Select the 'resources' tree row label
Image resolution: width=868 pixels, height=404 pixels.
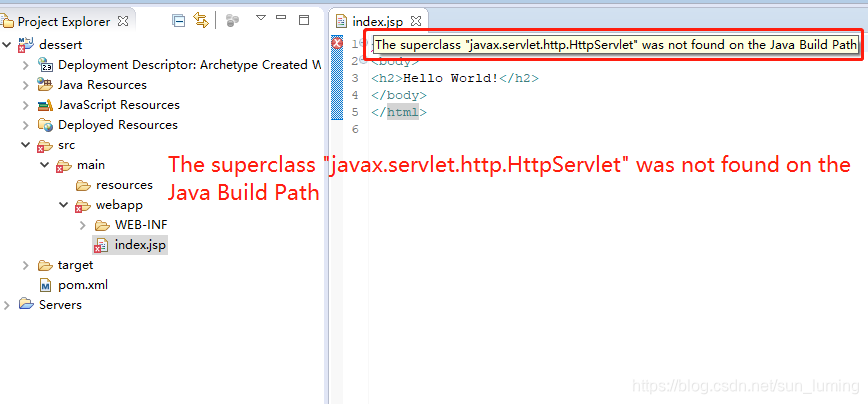point(124,185)
